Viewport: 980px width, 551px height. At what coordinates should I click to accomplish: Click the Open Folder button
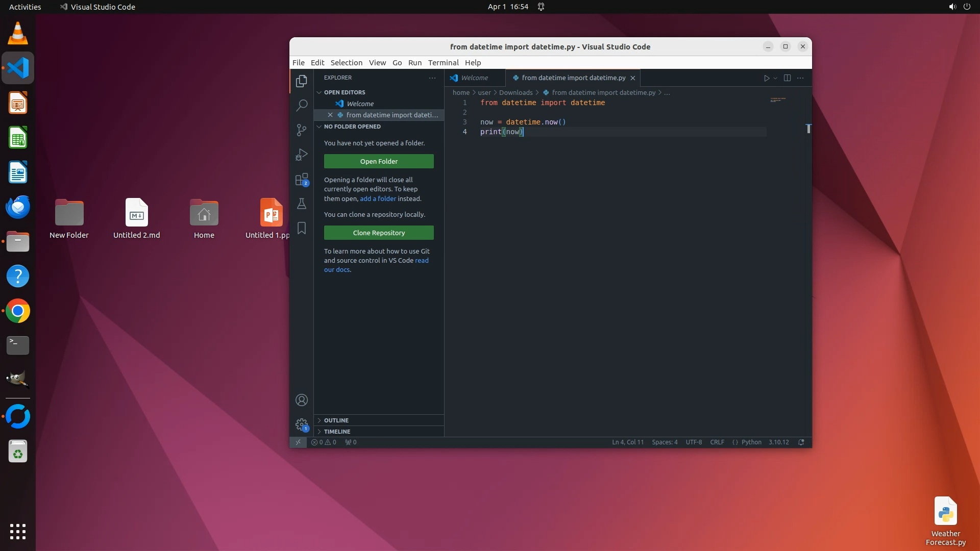(x=379, y=161)
